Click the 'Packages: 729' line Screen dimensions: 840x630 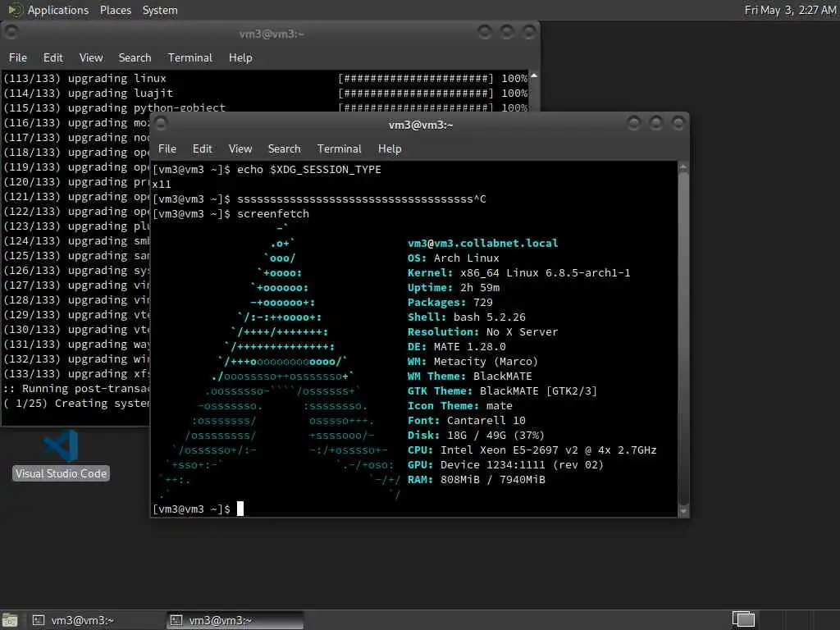[x=450, y=302]
